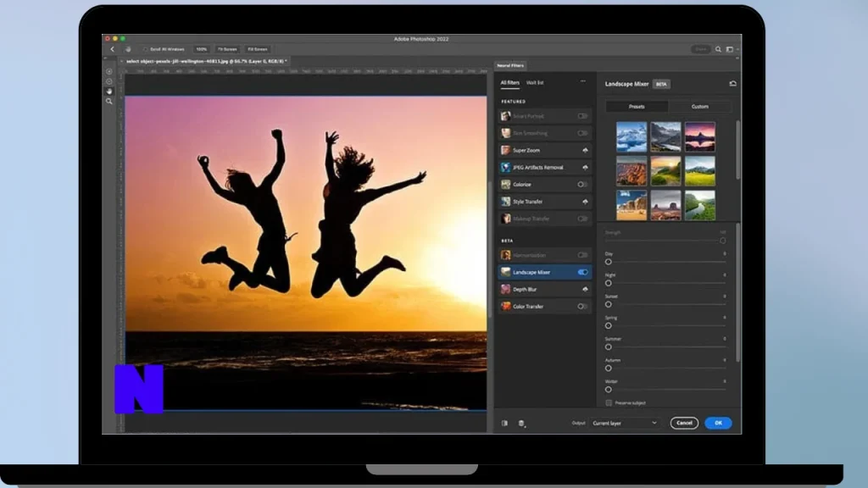Click the Color Transfer filter thumbnail icon

[505, 307]
